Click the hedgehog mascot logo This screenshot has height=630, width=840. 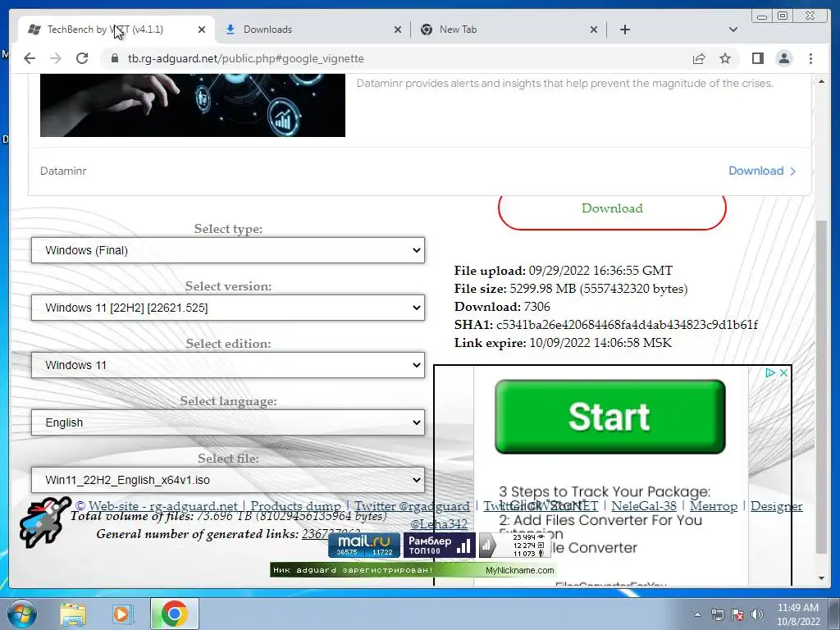(x=45, y=523)
